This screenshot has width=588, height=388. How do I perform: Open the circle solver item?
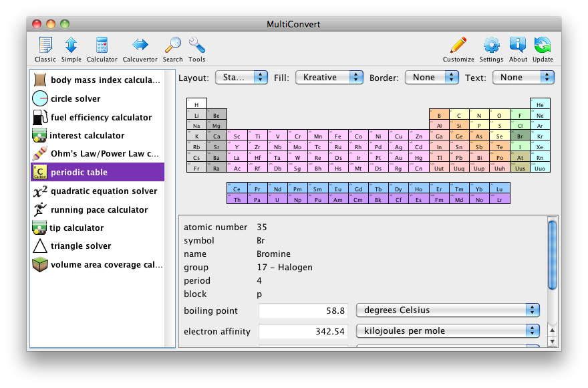coord(98,98)
